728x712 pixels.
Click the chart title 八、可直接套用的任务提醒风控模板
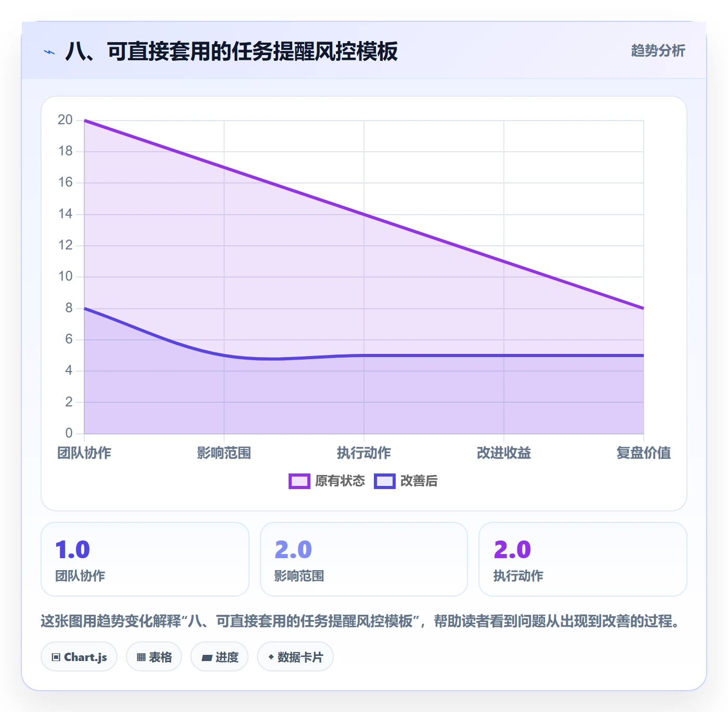pos(231,51)
